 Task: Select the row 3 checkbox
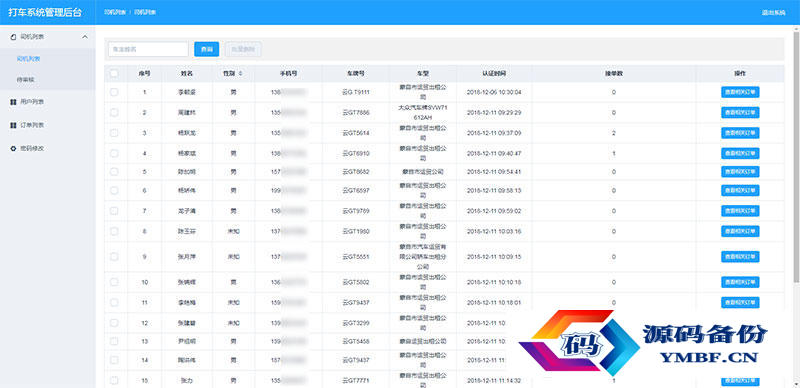[x=114, y=133]
